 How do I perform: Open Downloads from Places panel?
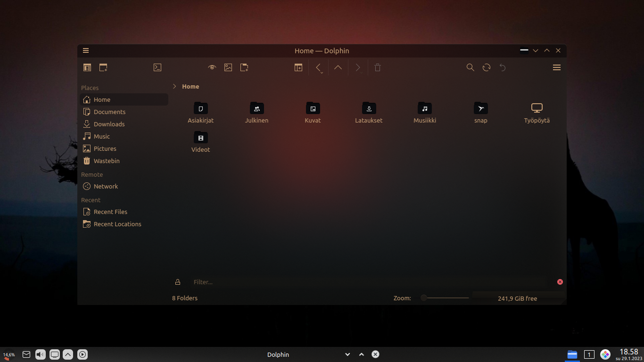coord(124,124)
